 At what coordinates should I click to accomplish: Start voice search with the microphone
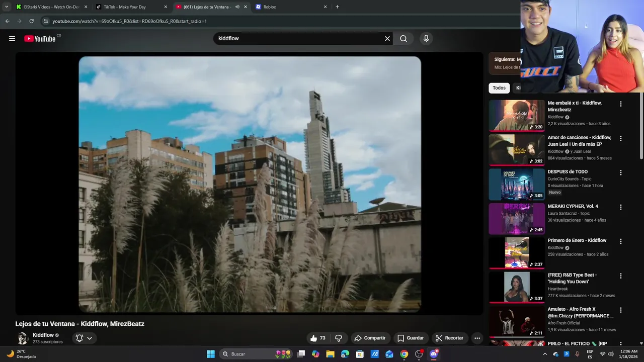click(x=426, y=39)
